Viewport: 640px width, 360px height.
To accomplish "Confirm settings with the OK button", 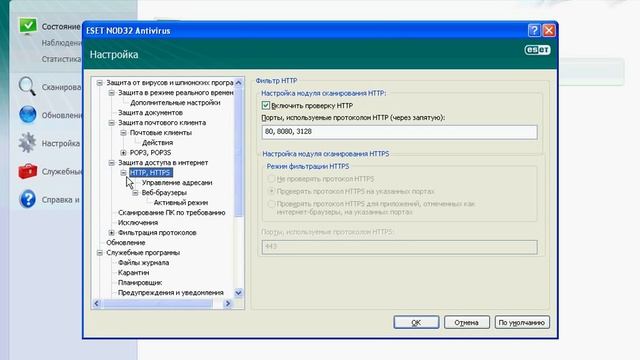I will pyautogui.click(x=416, y=322).
